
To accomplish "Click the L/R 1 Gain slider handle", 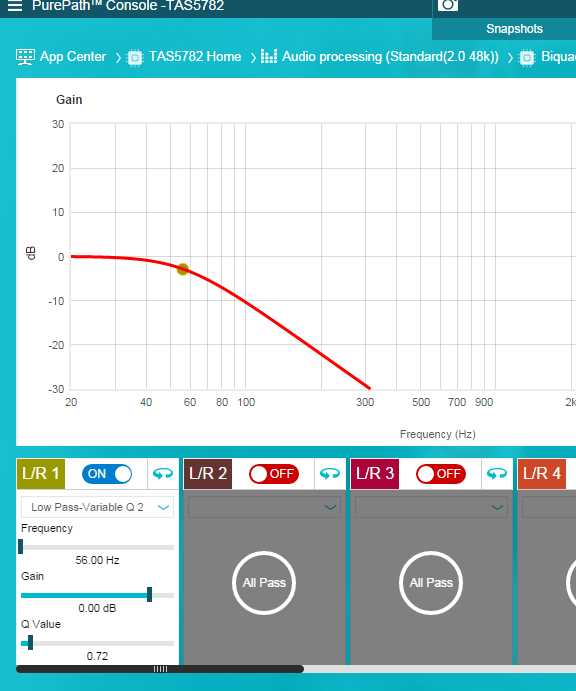I will click(149, 594).
